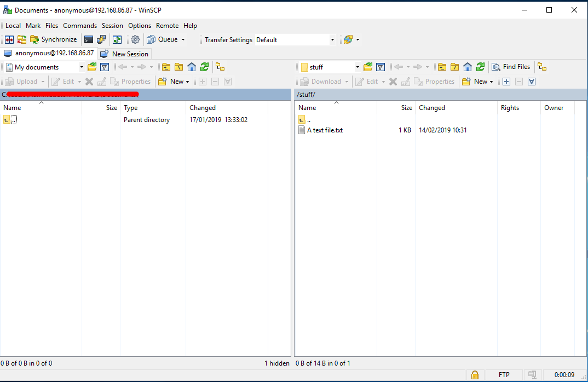The image size is (588, 382).
Task: Click the '1 hidden' status text
Action: tap(277, 363)
